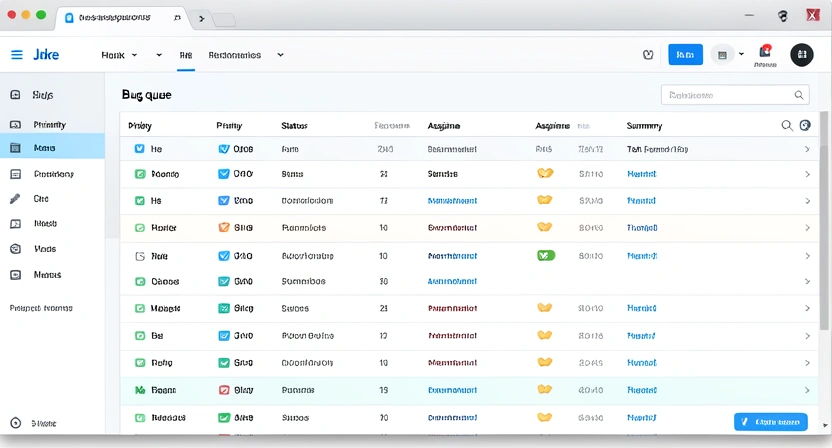
Task: Open the blue assignee link in Caooe row
Action: 452,281
